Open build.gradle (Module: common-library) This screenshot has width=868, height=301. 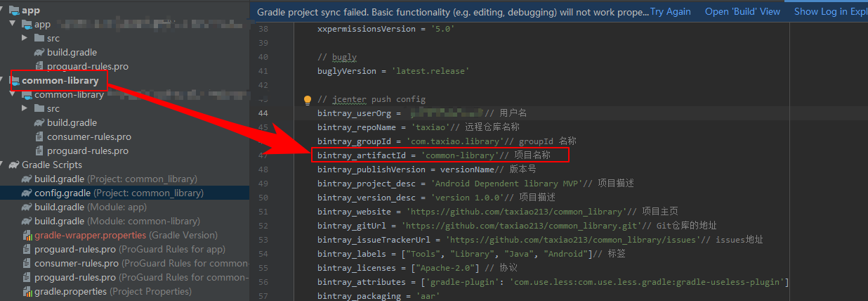tap(117, 221)
